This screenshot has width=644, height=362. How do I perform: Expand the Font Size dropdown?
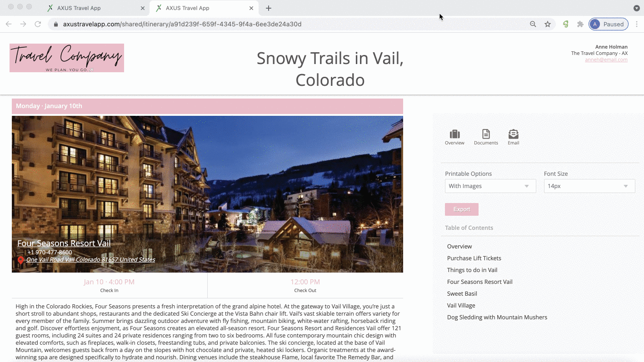click(589, 186)
